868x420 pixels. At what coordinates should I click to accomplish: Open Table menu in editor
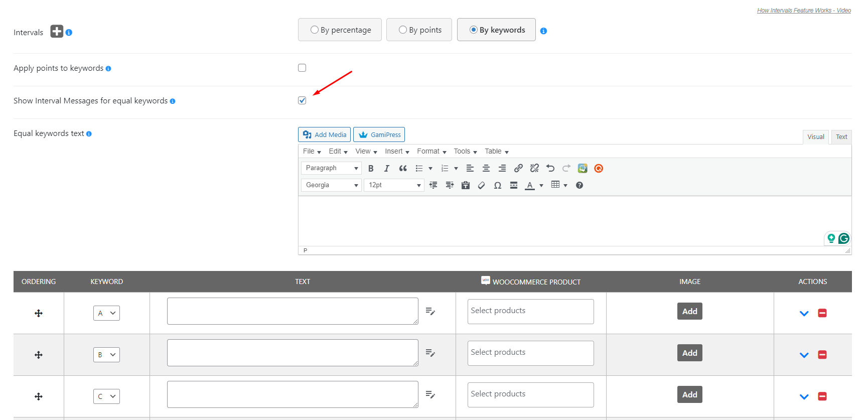pyautogui.click(x=497, y=152)
